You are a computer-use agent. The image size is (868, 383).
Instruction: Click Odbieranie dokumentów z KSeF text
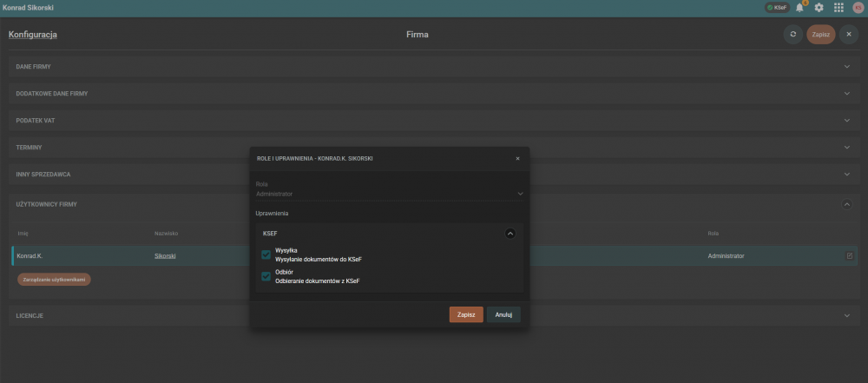[x=317, y=281]
